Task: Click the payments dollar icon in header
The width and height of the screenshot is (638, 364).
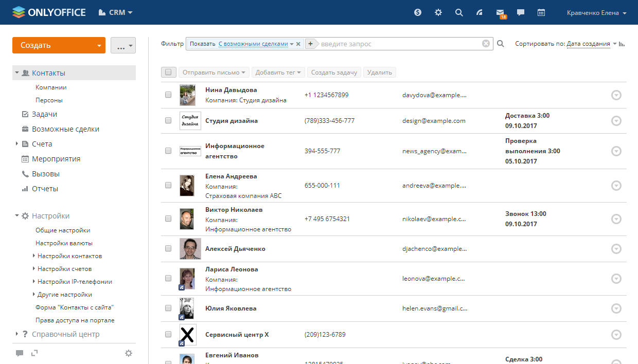Action: 418,12
